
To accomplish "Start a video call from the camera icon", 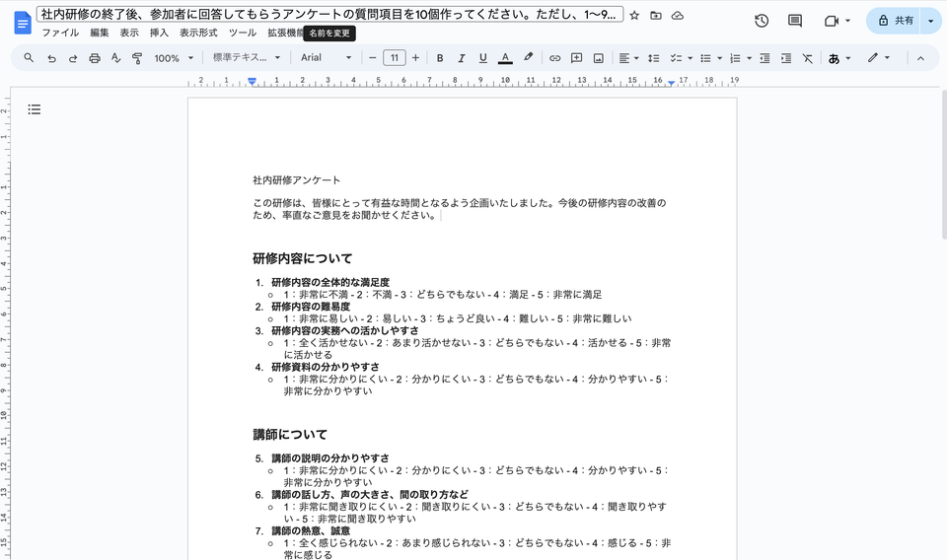I will (x=831, y=21).
